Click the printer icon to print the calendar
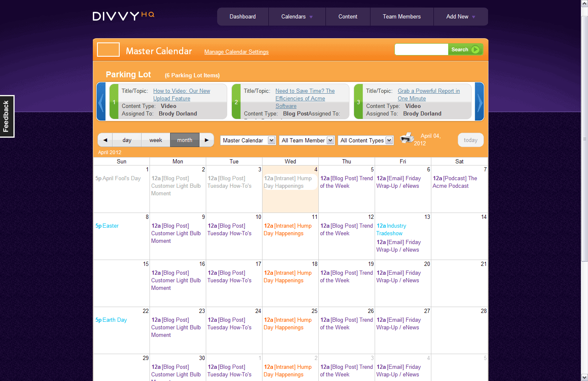 tap(407, 139)
